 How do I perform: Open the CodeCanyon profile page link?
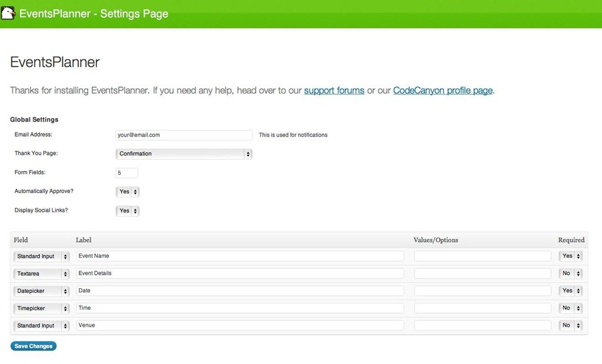tap(443, 90)
